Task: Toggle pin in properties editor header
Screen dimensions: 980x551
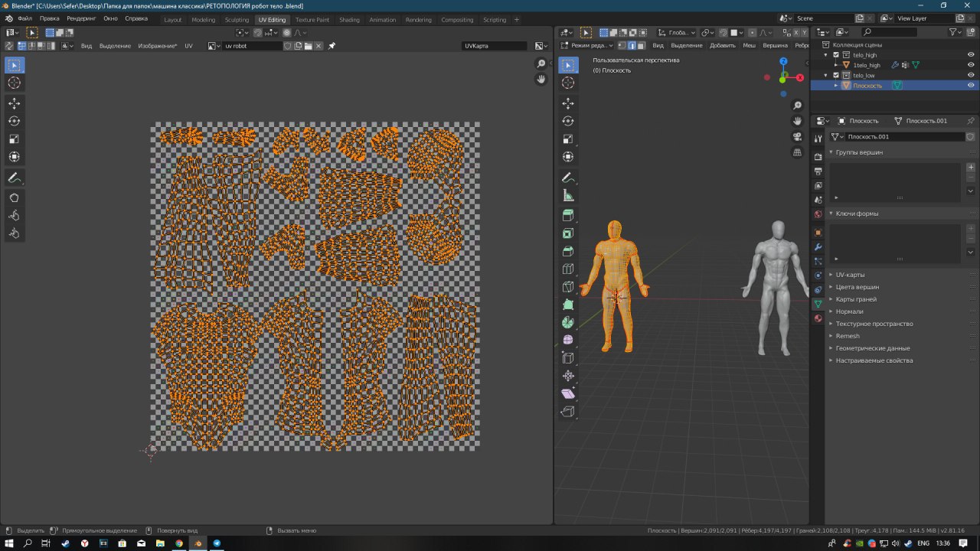Action: pos(971,121)
